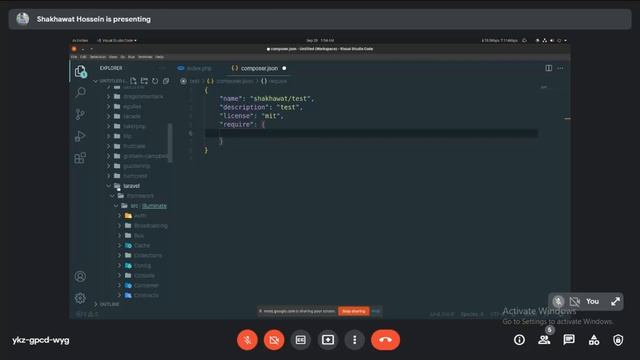Open the Accounts menu in activity bar
The height and width of the screenshot is (360, 640).
[80, 276]
